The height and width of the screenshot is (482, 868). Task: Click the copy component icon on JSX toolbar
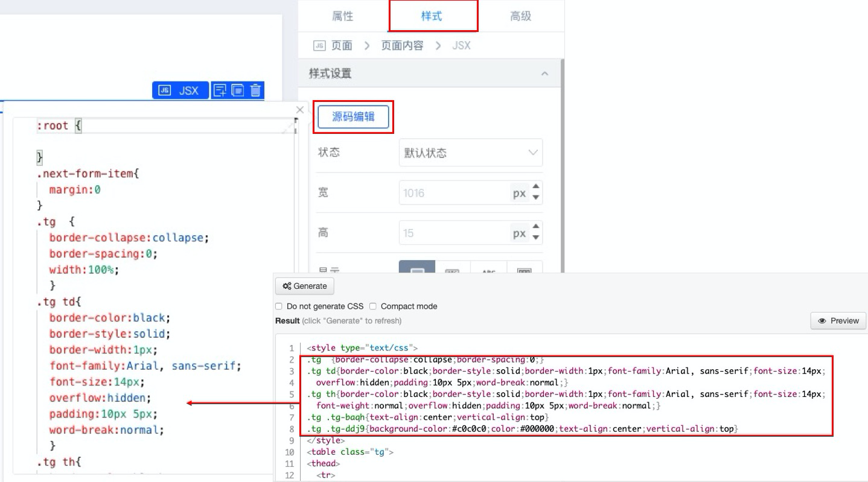tap(238, 90)
